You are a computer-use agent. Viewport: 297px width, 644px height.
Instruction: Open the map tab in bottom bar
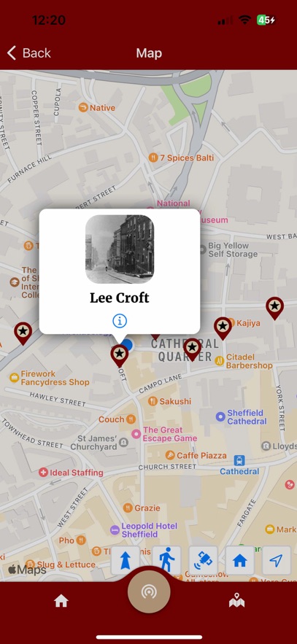(236, 600)
